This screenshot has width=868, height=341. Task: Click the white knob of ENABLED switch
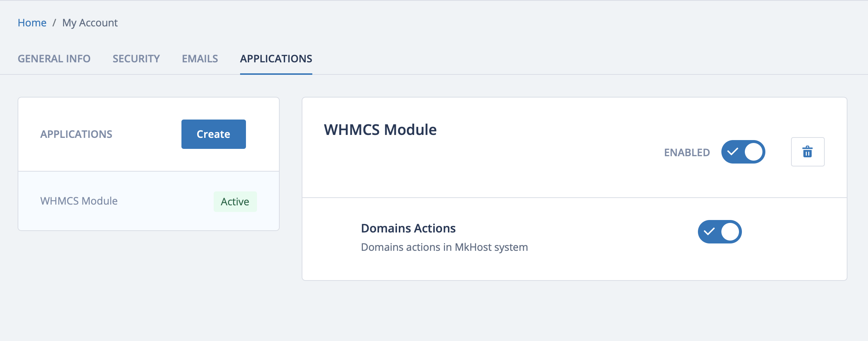tap(753, 152)
